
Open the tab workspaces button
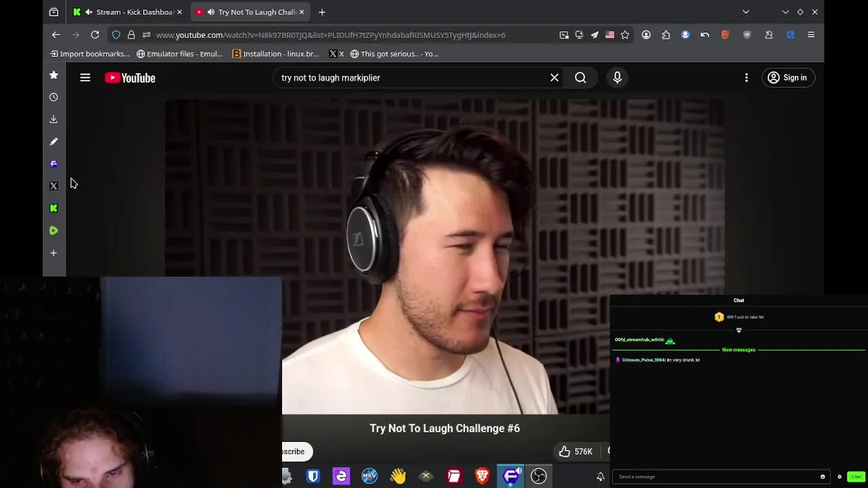pyautogui.click(x=54, y=12)
